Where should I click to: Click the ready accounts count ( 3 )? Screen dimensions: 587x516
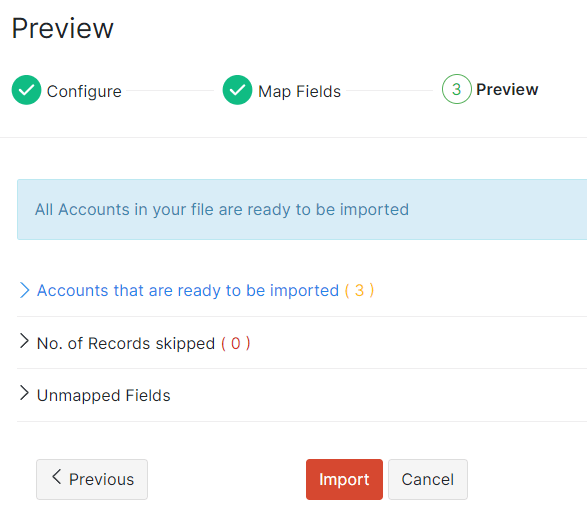pyautogui.click(x=359, y=291)
